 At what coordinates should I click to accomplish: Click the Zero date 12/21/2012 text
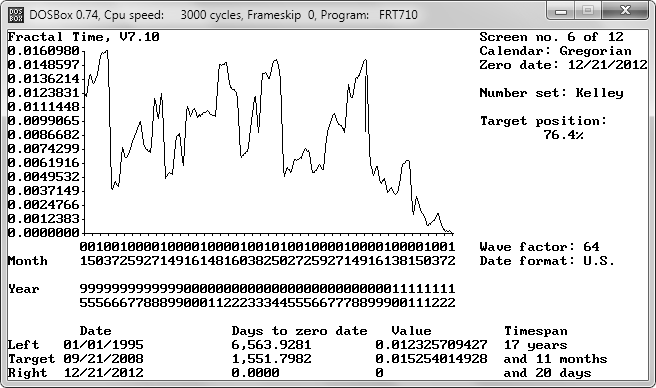[x=563, y=65]
